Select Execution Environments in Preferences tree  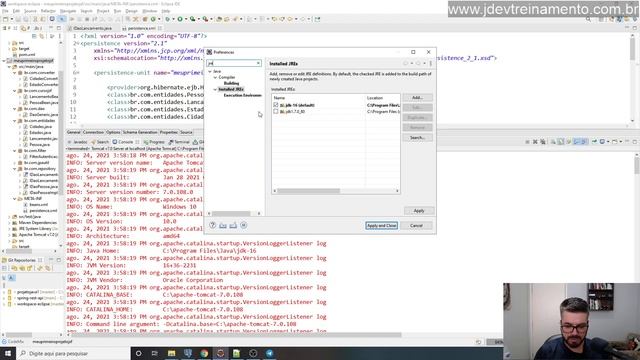click(242, 95)
